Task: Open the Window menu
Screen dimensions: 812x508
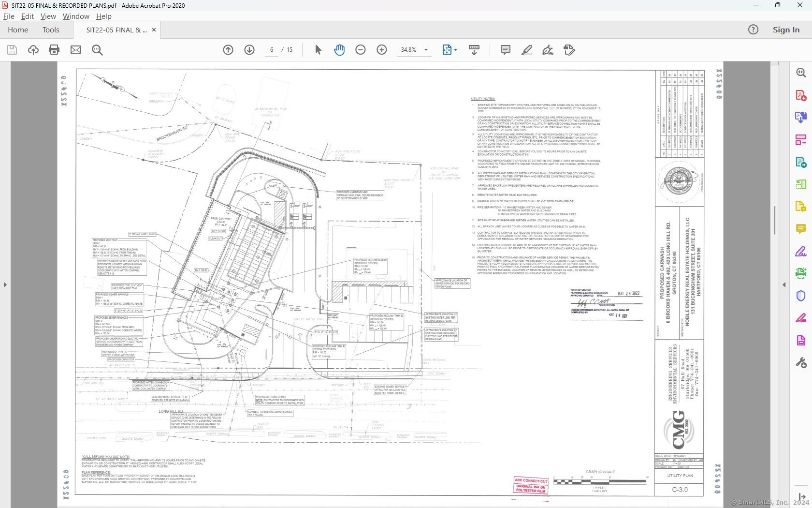Action: pos(76,16)
